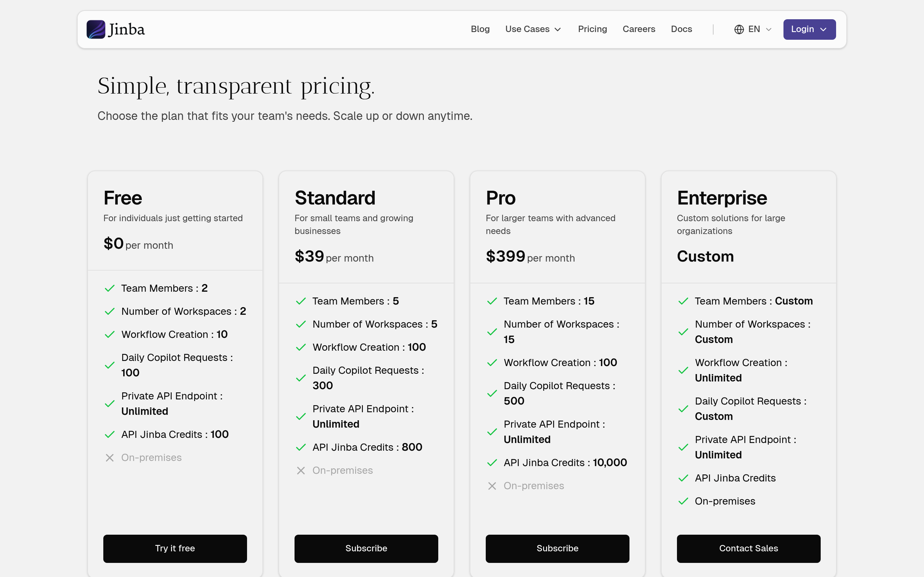Image resolution: width=924 pixels, height=577 pixels.
Task: Click checkmark beside Standard Workflow Creation 100
Action: 301,347
